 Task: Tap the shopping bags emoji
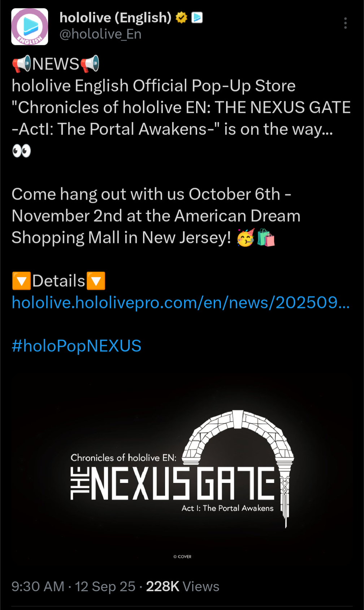coord(266,238)
